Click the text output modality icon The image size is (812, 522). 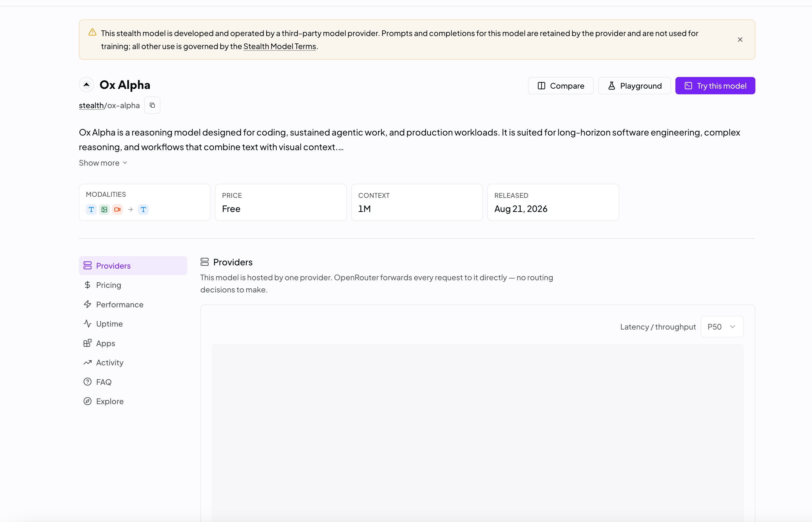click(x=143, y=210)
